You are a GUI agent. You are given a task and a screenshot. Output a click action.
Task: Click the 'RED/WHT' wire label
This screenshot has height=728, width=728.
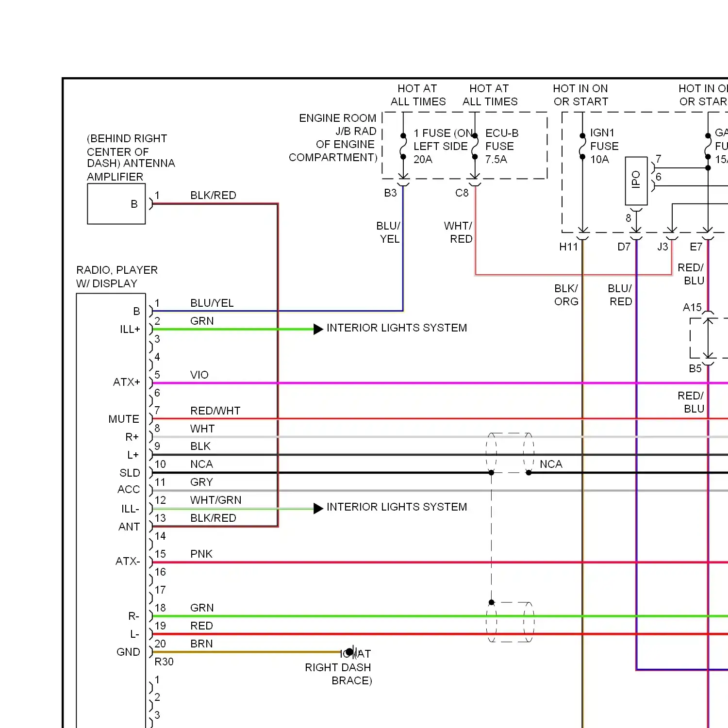[x=215, y=411]
